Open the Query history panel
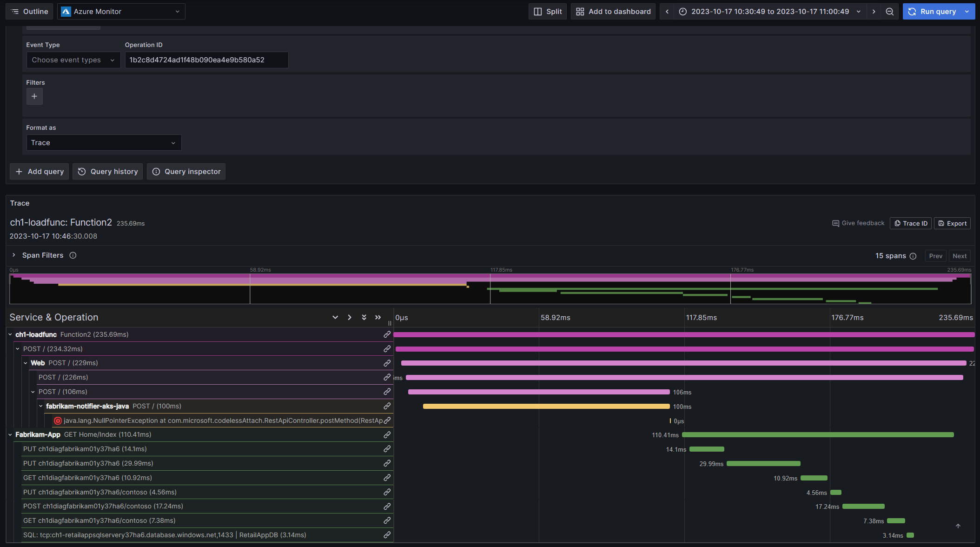 coord(108,172)
